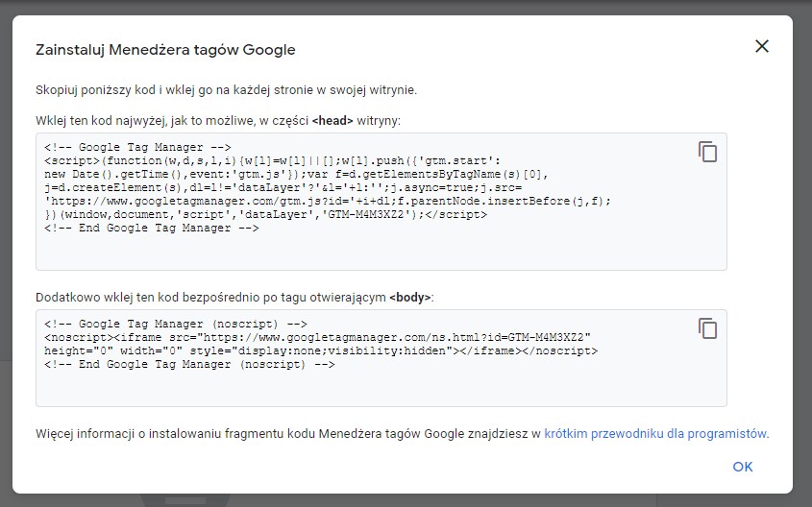Click the gtm.js URL line in head code
The image size is (812, 507).
point(327,202)
